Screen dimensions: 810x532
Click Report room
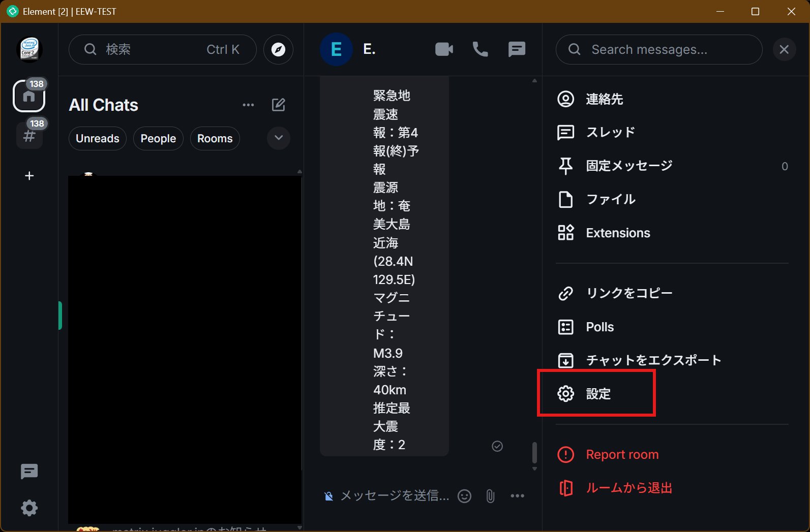672,454
